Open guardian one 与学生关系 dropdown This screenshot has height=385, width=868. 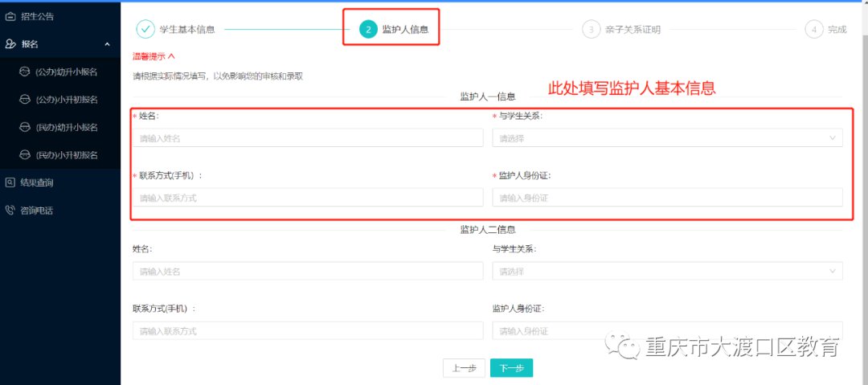667,138
